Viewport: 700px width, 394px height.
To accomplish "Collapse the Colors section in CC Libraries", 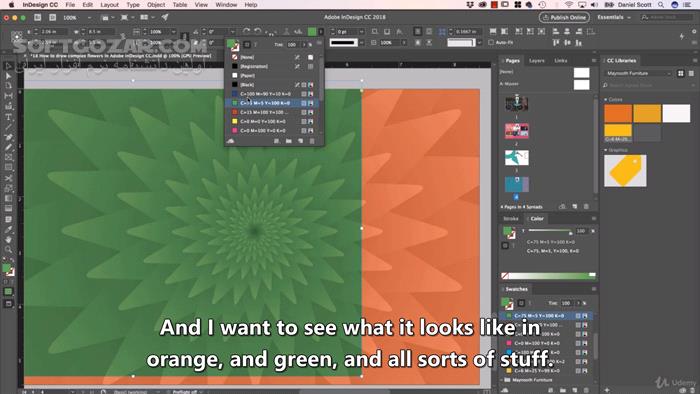I will coord(606,100).
